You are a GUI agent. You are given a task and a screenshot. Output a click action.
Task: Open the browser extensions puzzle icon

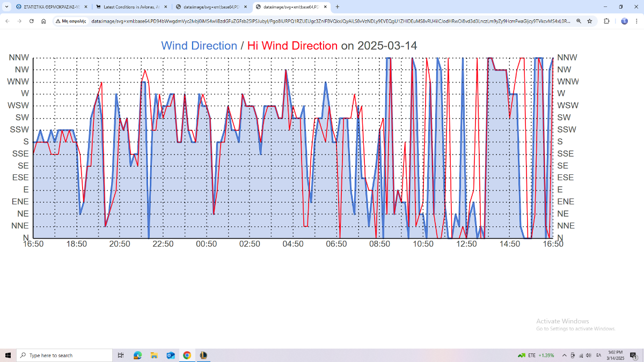607,21
